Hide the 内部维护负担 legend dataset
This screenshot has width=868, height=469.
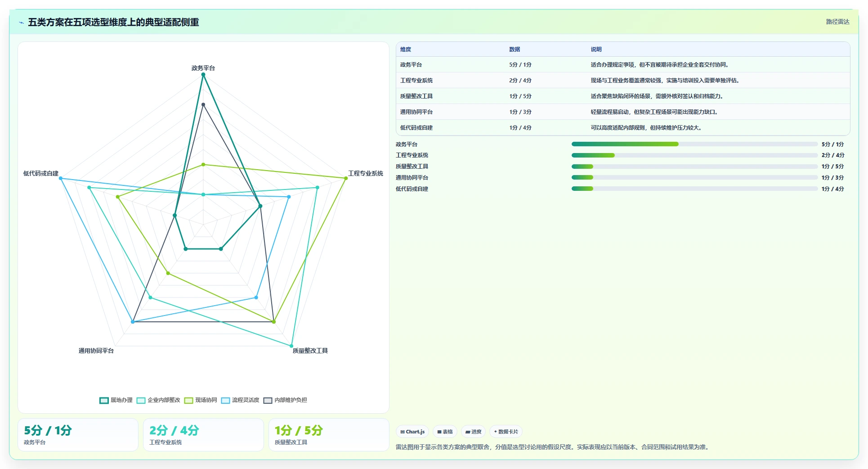pos(285,400)
